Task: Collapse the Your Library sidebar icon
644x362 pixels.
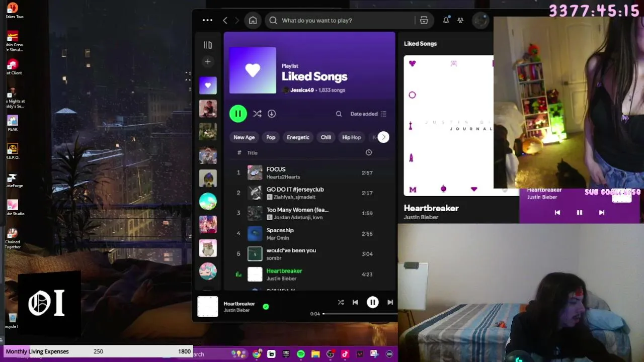Action: (208, 45)
